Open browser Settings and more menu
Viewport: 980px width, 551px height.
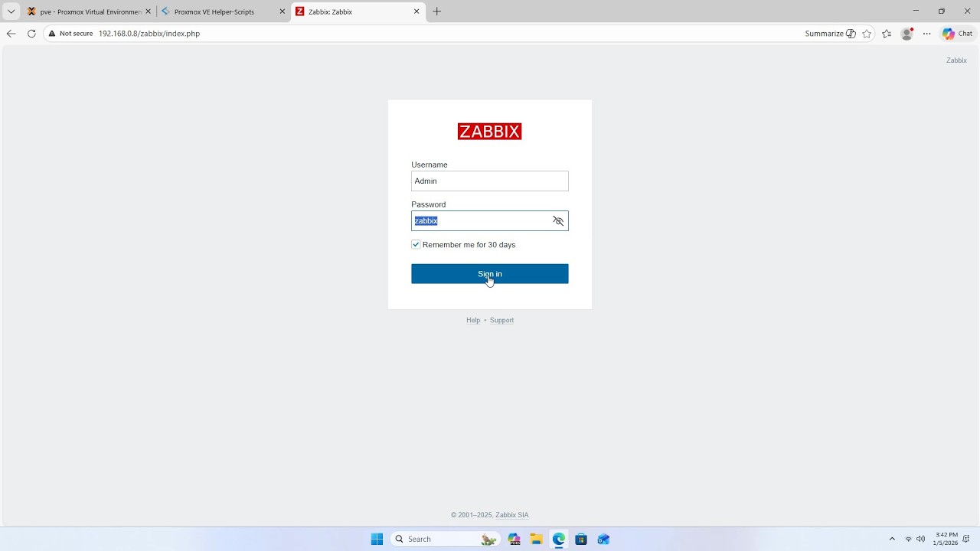tap(927, 34)
